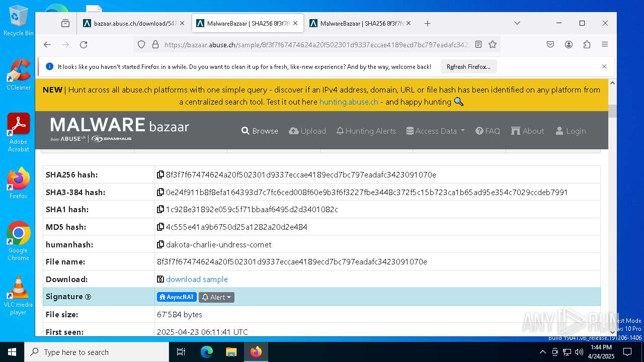Bookmark this page with star icon

pos(493,44)
